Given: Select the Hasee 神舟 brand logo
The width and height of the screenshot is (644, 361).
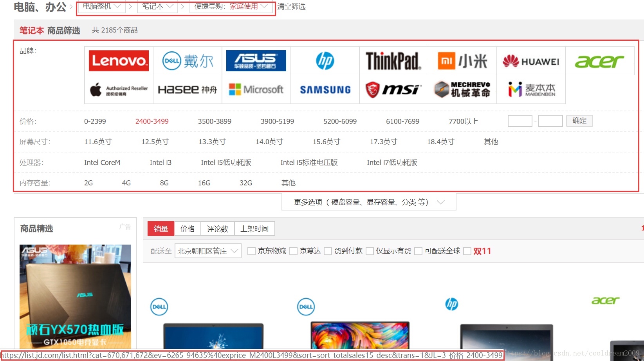Looking at the screenshot, I should coord(188,90).
